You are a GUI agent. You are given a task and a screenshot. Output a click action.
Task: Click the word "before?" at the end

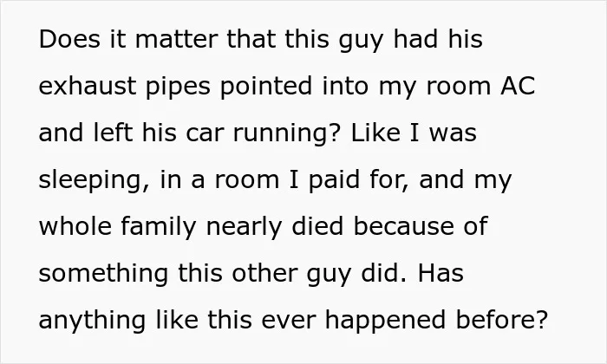pos(502,320)
